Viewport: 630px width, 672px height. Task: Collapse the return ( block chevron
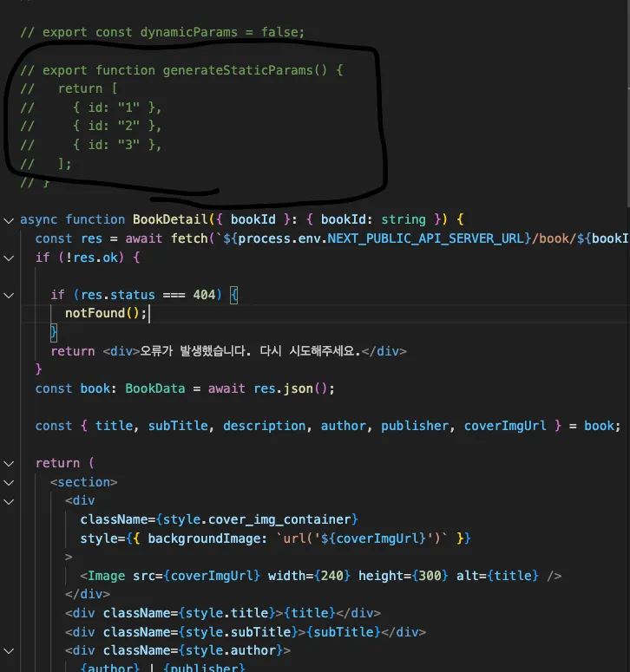[9, 464]
